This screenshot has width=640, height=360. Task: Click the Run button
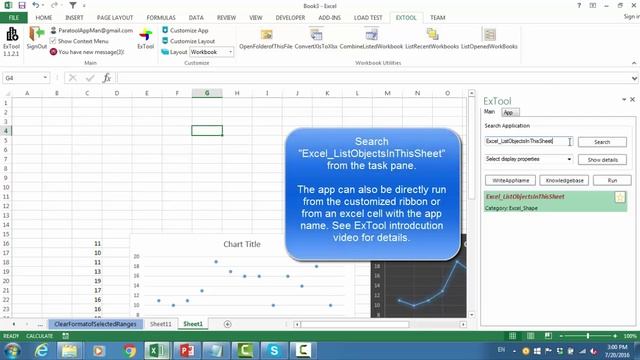click(612, 180)
